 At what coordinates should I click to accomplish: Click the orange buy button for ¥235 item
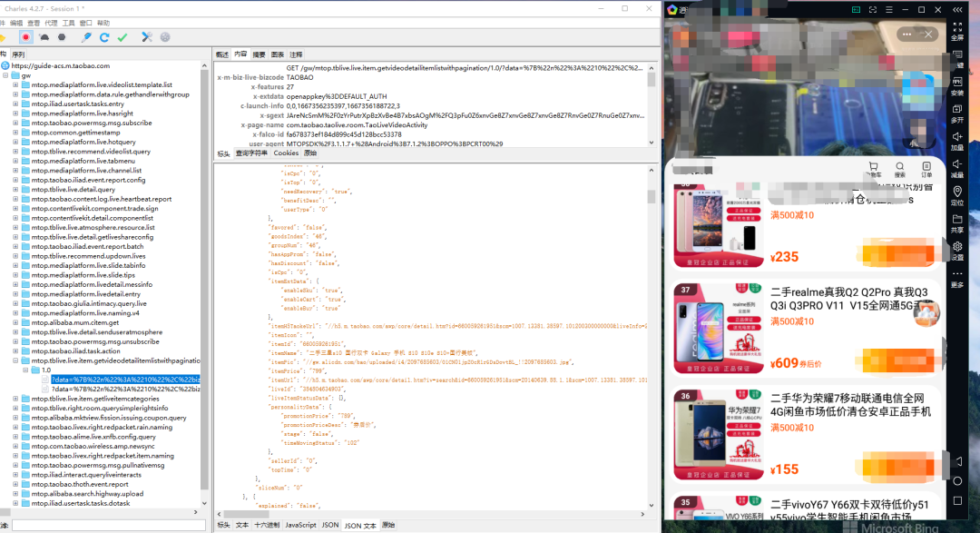898,255
